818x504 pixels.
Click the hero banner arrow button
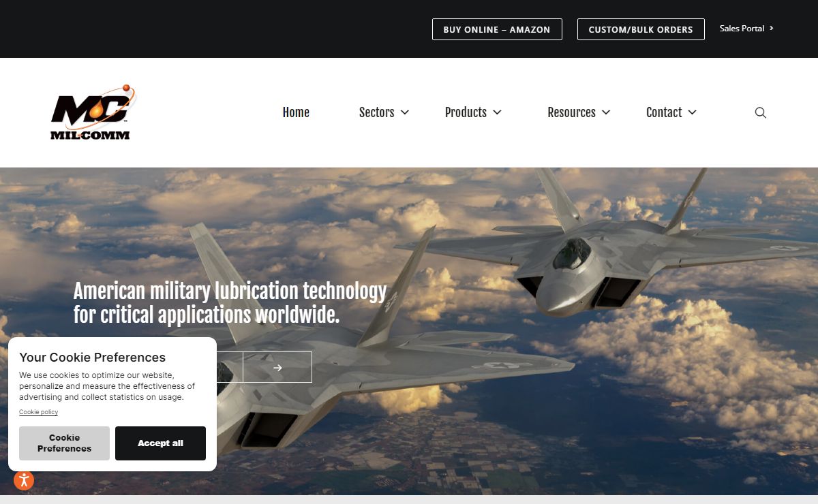(277, 367)
